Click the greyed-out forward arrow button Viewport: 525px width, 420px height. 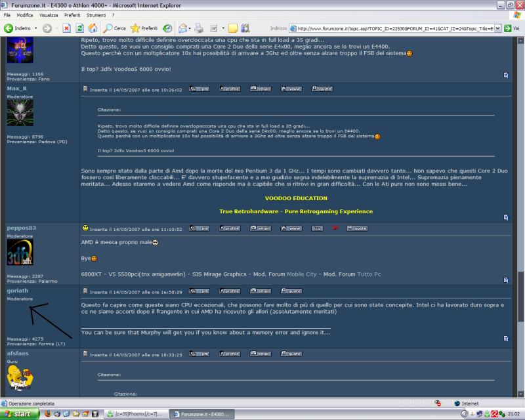pyautogui.click(x=47, y=28)
